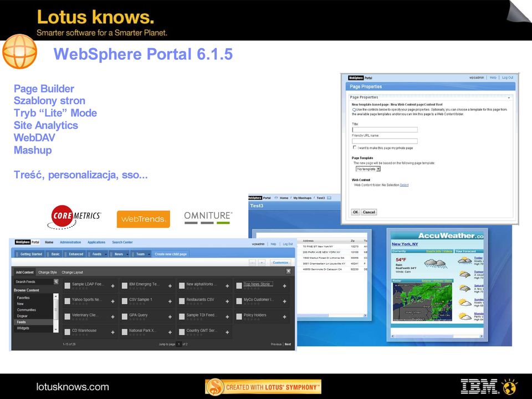
Task: Click the CD Warehouse item icon
Action: point(67,332)
